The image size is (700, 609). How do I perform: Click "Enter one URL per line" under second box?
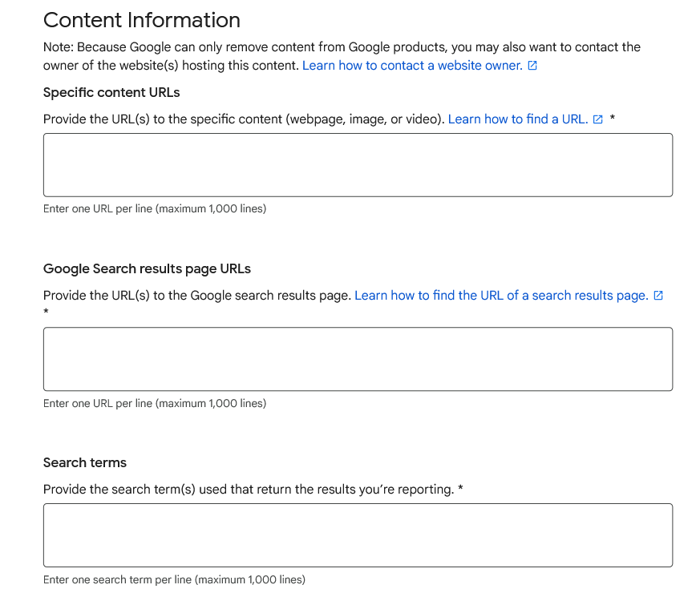pos(156,403)
